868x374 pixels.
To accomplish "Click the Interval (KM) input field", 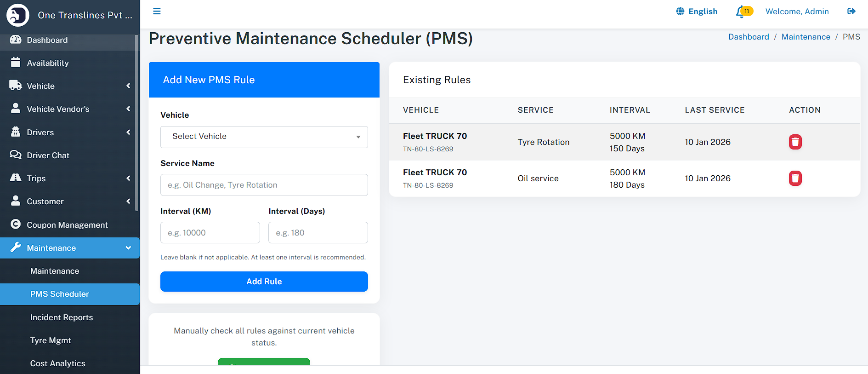I will (x=210, y=233).
